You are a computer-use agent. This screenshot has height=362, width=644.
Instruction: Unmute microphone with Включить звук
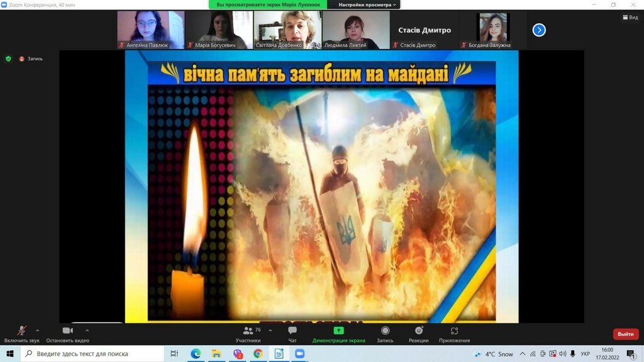click(x=21, y=331)
